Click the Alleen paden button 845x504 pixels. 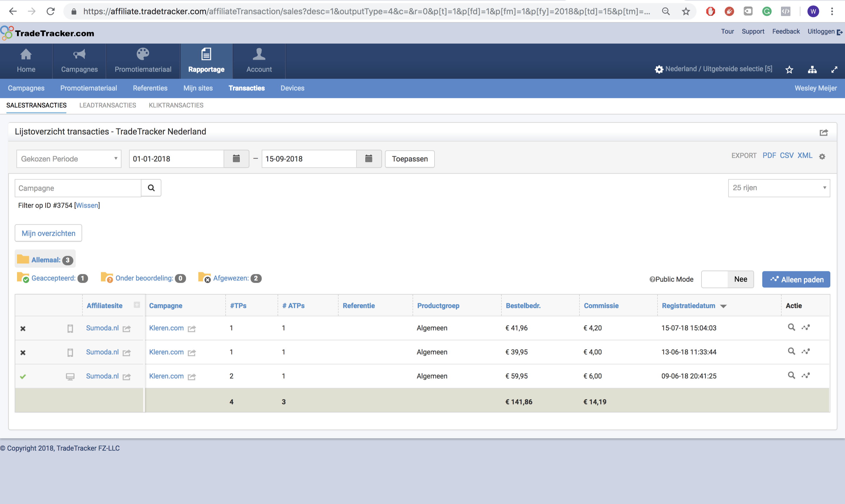[796, 279]
